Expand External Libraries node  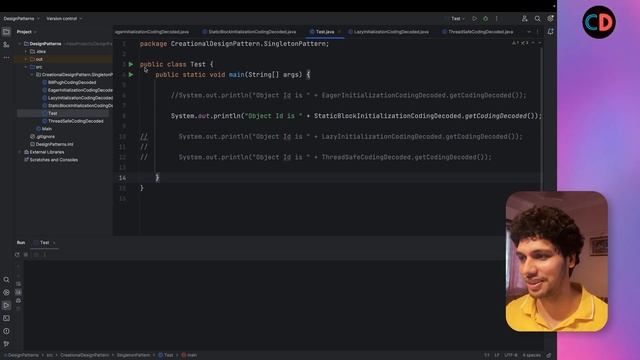20,152
